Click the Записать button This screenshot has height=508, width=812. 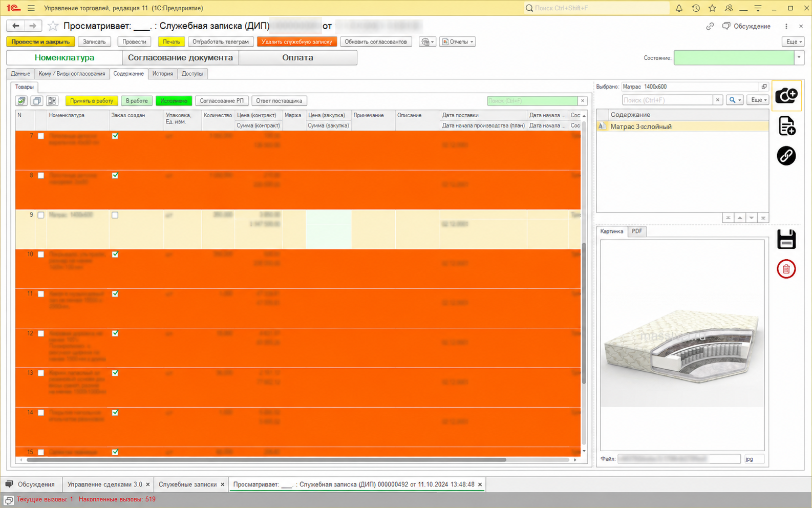tap(95, 42)
